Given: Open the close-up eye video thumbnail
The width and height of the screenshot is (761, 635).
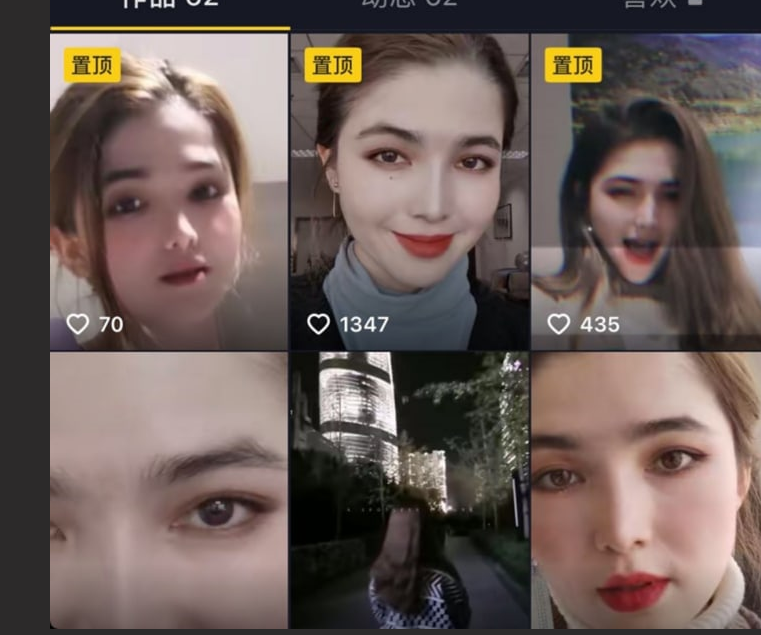Looking at the screenshot, I should pyautogui.click(x=168, y=490).
